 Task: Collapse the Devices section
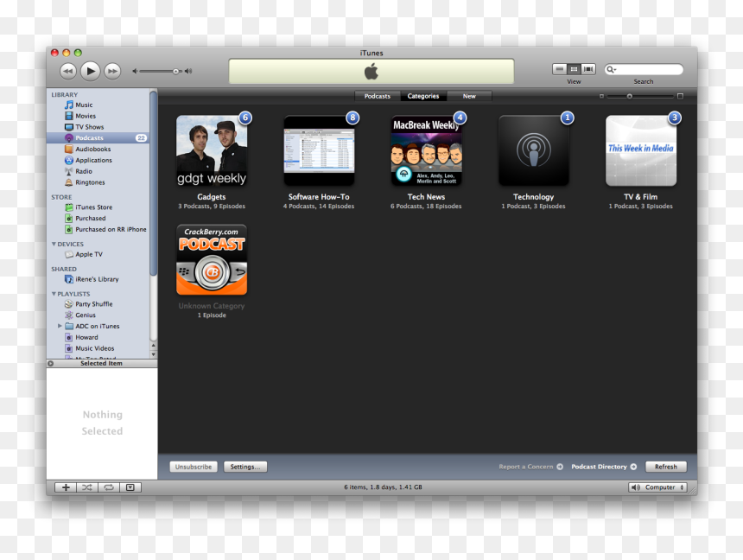tap(54, 244)
